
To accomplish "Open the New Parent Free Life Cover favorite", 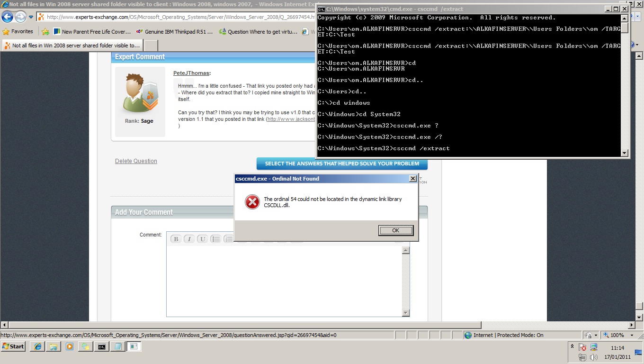I will point(92,32).
